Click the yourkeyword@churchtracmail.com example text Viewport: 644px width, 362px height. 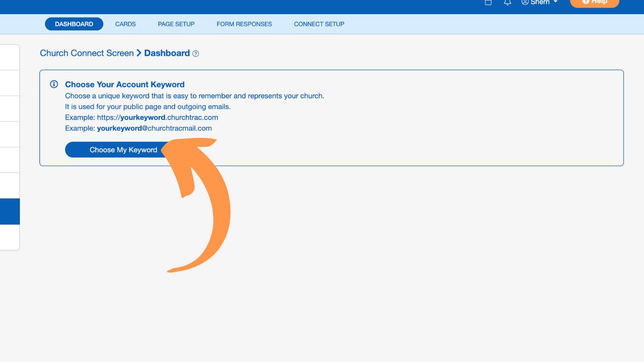click(154, 128)
